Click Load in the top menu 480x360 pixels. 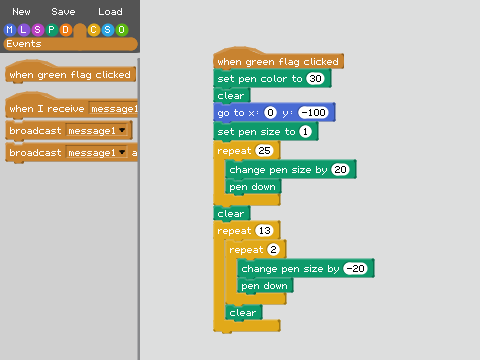point(110,12)
